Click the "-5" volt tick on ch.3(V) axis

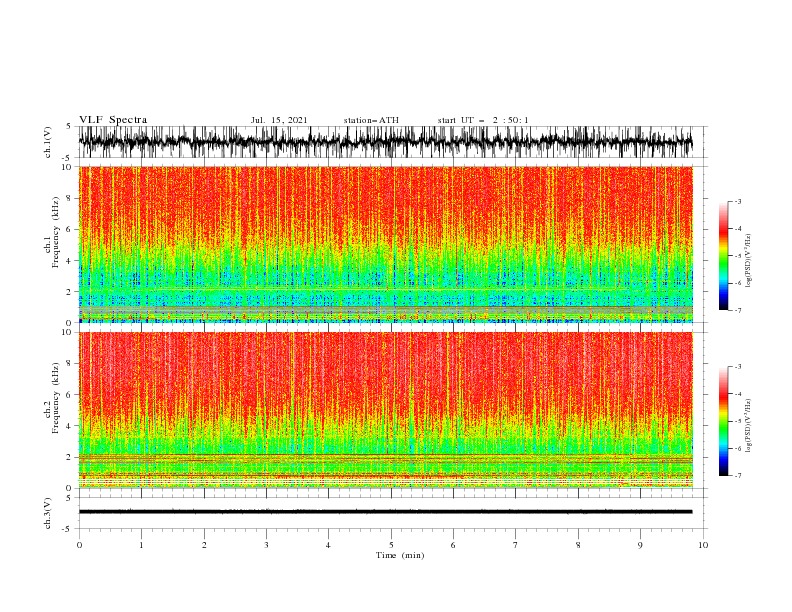tap(68, 529)
